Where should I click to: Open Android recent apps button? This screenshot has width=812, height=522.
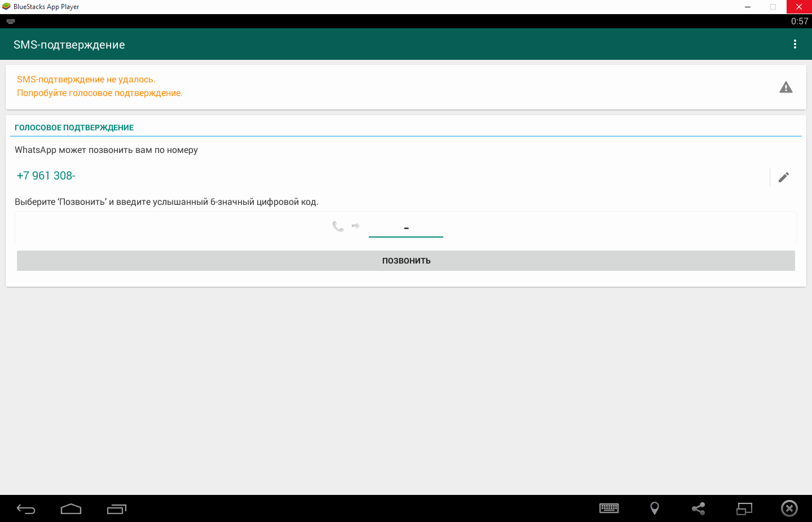point(117,509)
